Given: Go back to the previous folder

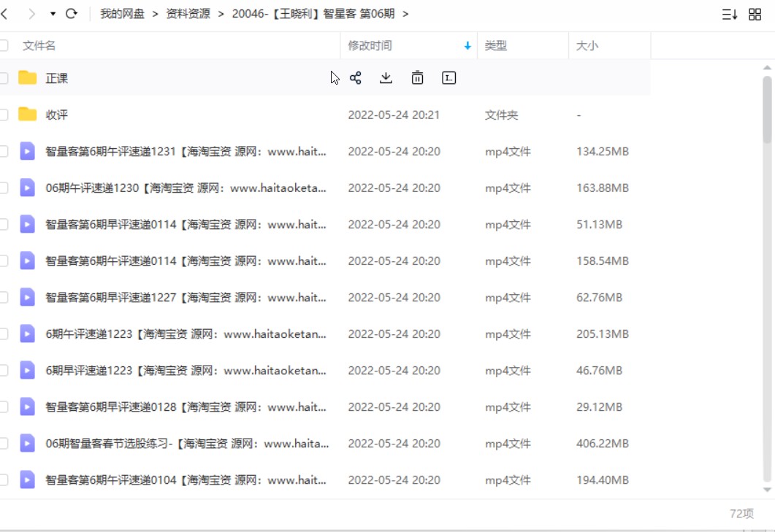Looking at the screenshot, I should 4,14.
